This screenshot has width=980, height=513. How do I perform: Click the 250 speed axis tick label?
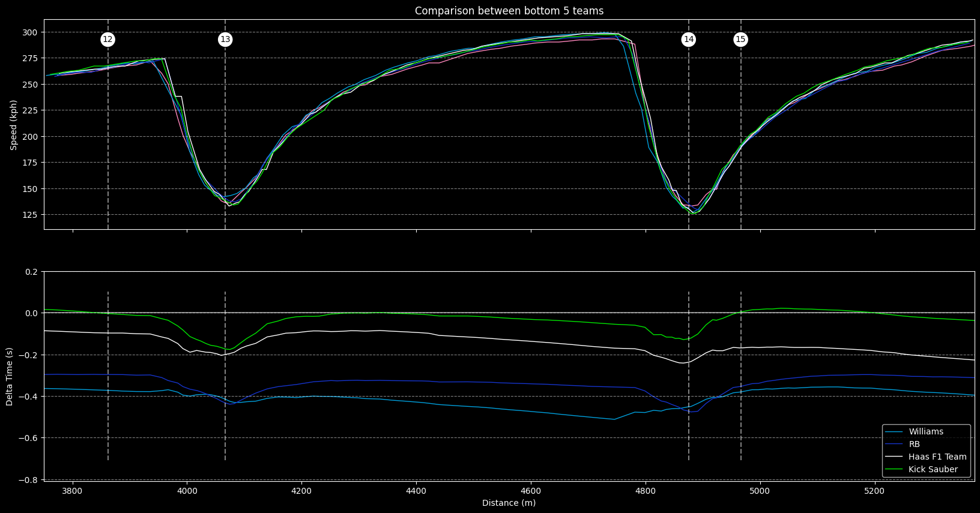tap(31, 85)
